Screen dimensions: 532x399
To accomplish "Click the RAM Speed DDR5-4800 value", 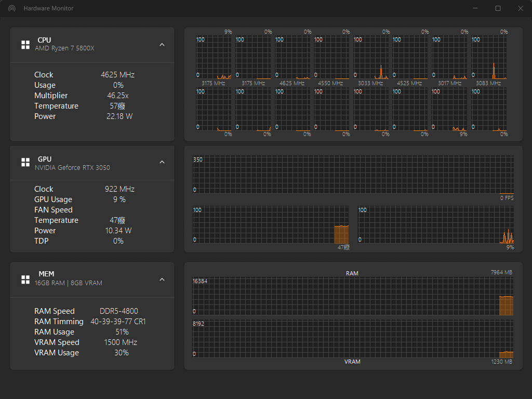I will point(119,311).
